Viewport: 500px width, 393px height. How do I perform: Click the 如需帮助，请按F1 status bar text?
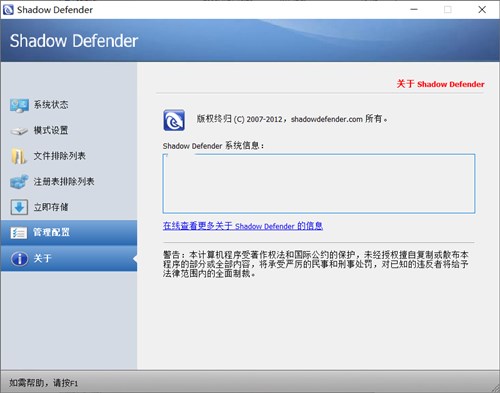44,383
